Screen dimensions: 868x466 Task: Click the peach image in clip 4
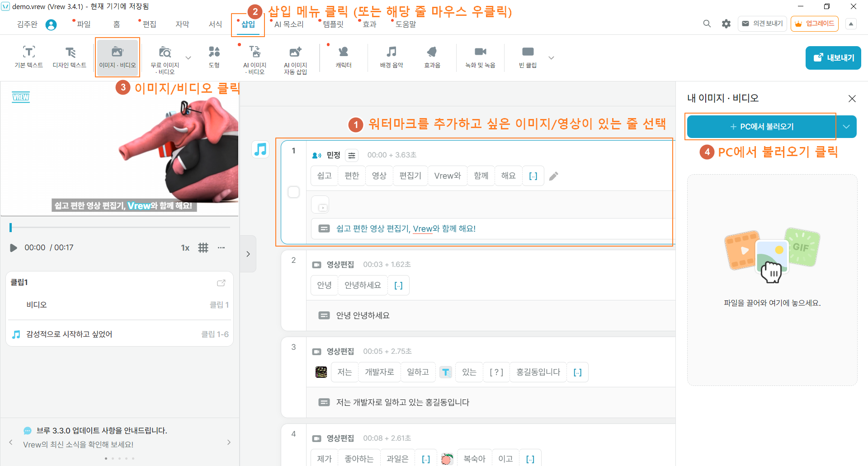[447, 459]
